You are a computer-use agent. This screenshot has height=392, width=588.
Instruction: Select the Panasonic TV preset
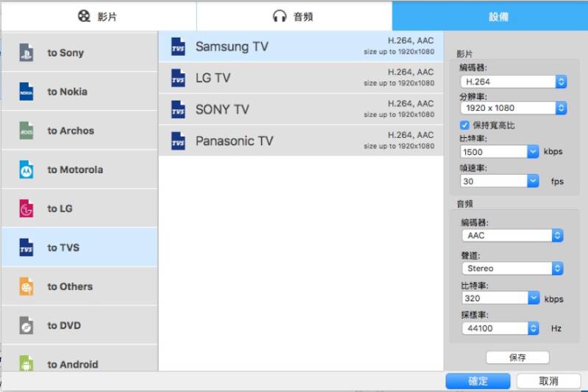301,141
